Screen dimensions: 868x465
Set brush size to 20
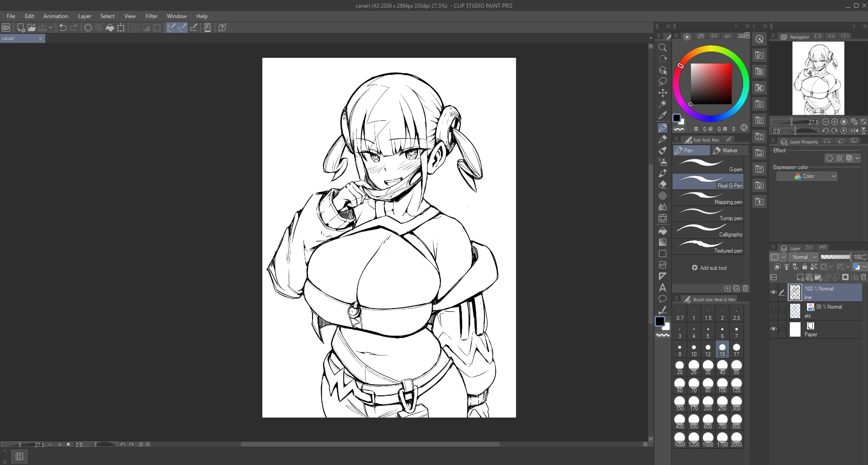click(679, 367)
